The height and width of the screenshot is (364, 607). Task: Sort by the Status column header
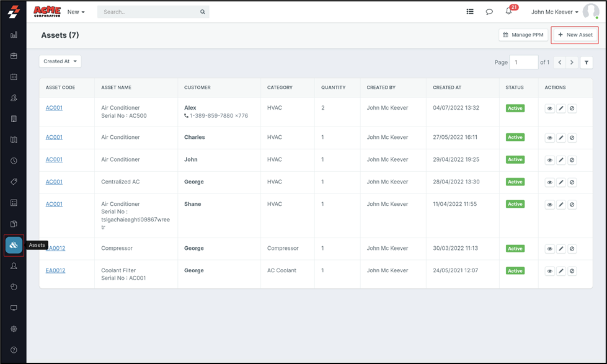[x=515, y=87]
